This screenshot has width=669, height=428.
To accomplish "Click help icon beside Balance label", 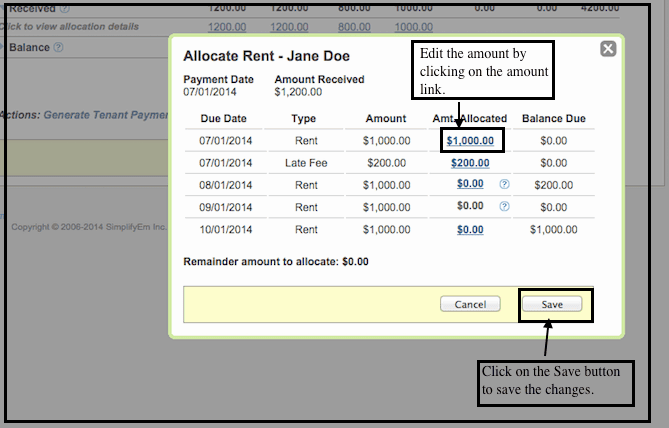I will click(58, 47).
